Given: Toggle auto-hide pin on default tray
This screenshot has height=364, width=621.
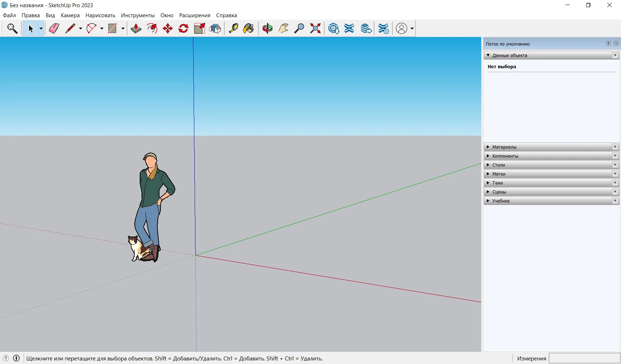Looking at the screenshot, I should (608, 43).
